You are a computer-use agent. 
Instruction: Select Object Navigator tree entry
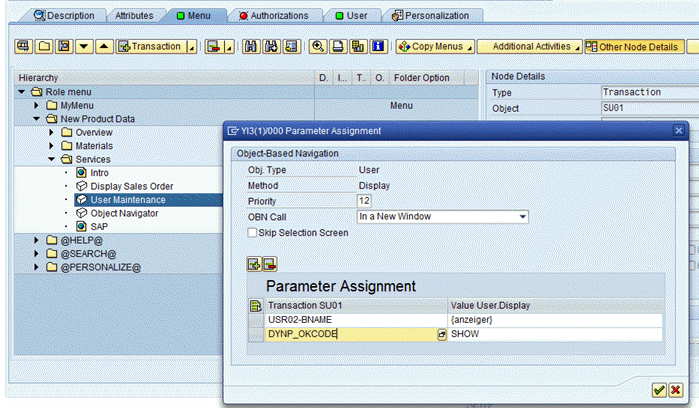[x=124, y=213]
